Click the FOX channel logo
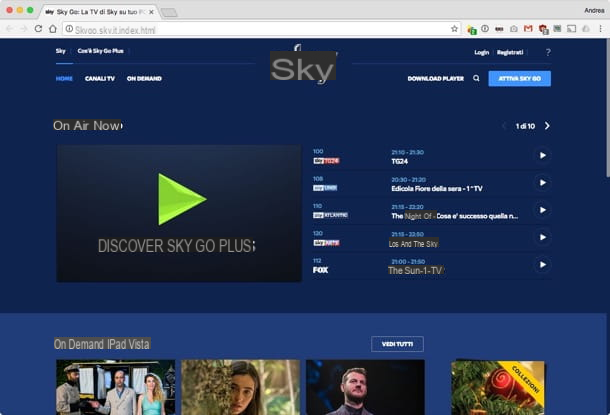610x415 pixels. pos(320,270)
